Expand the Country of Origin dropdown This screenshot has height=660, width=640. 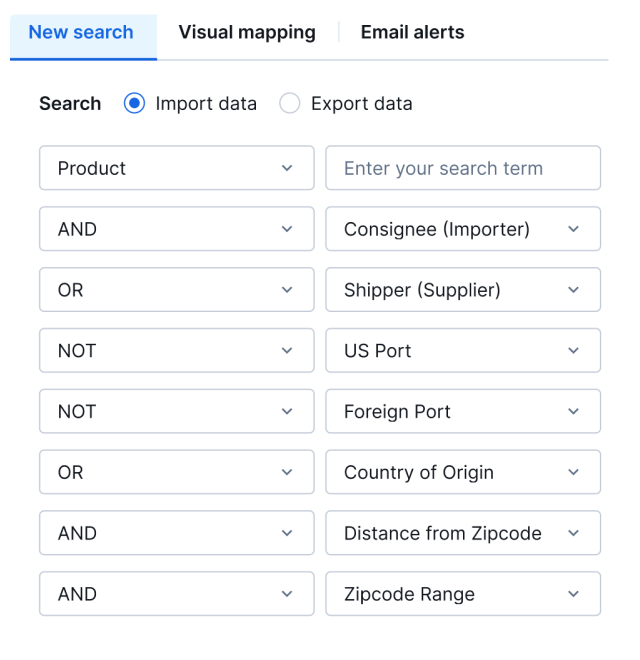pyautogui.click(x=463, y=472)
